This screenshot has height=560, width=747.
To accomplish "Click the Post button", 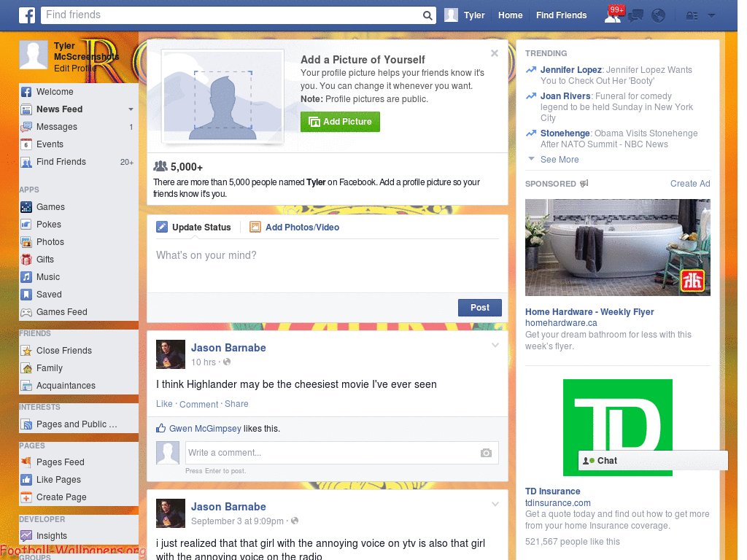I will (x=480, y=308).
